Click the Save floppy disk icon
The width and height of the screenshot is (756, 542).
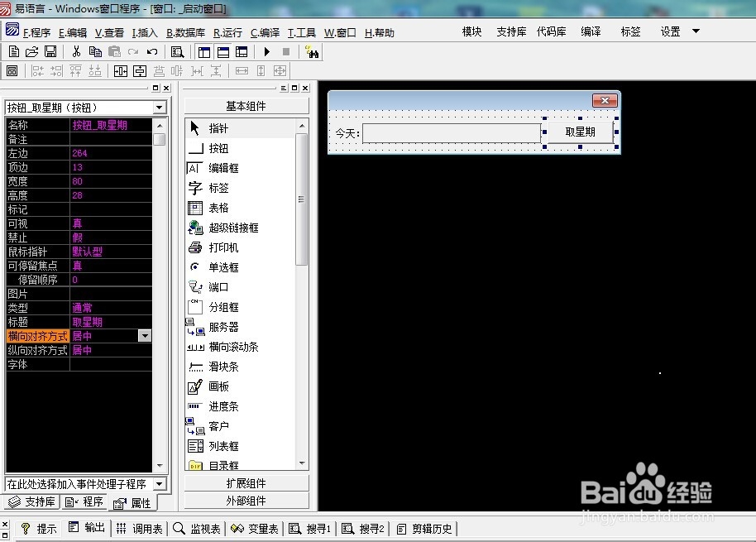[50, 51]
